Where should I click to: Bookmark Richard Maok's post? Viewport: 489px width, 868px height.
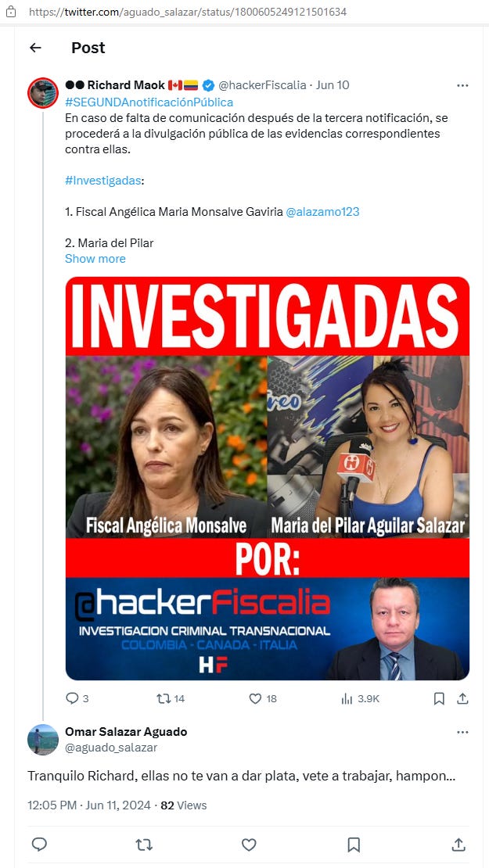(x=439, y=698)
